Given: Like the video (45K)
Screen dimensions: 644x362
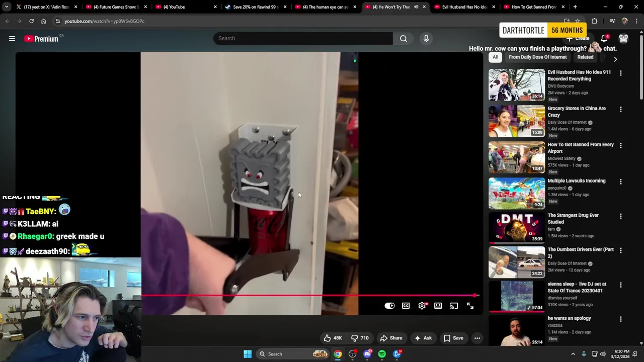Looking at the screenshot, I should click(333, 338).
